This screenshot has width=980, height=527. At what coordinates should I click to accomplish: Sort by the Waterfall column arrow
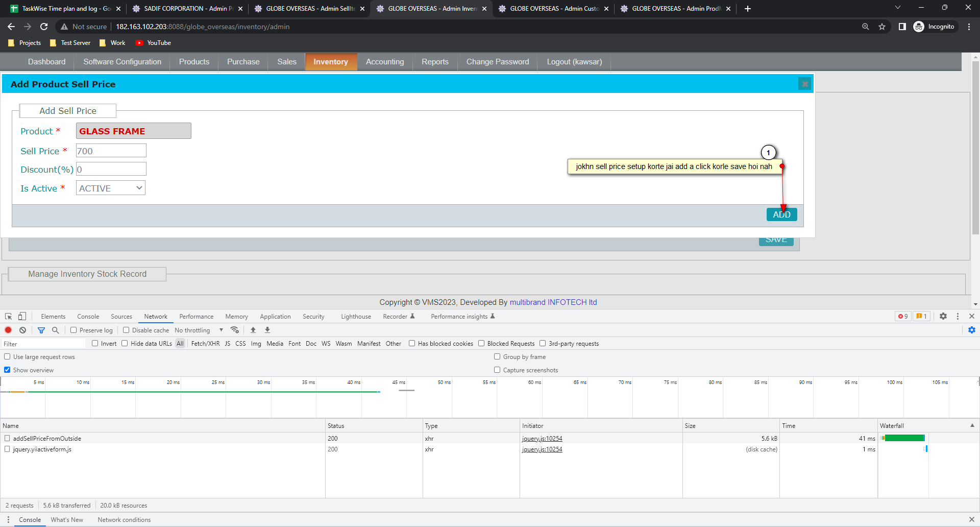point(972,426)
